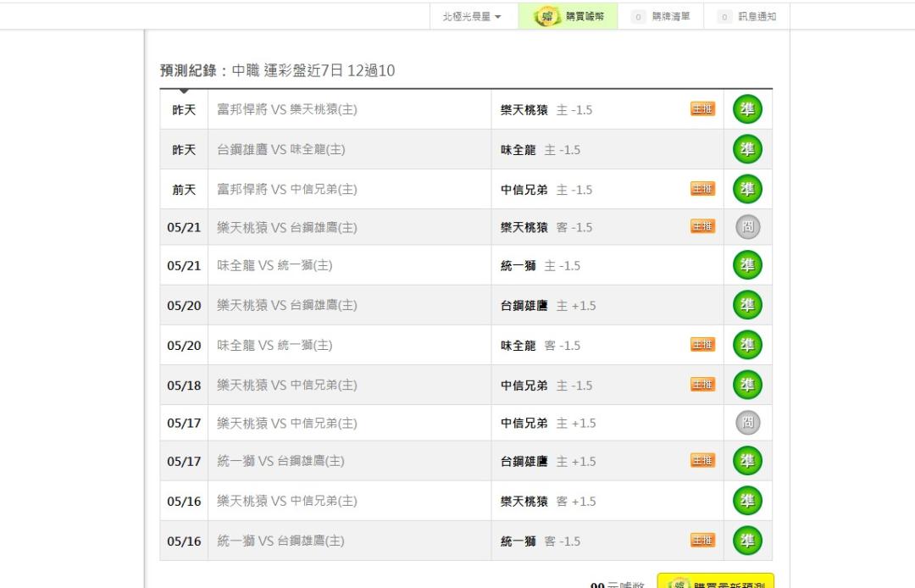Screen dimensions: 915x588
Task: Click pick 中信兄弟 主 +1.5 in 05/17 row
Action: point(548,423)
